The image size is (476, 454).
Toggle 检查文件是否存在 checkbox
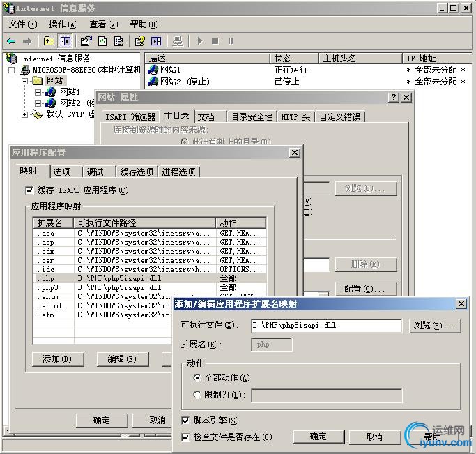click(185, 437)
